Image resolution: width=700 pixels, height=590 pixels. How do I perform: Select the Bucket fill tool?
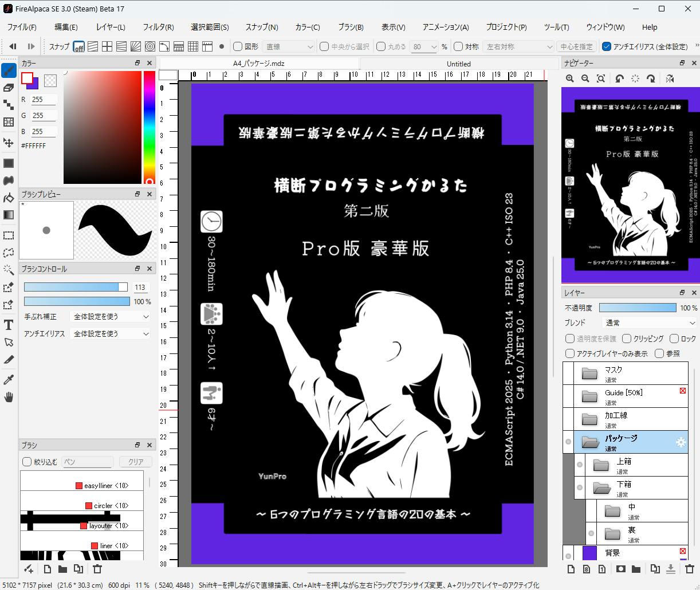click(9, 198)
